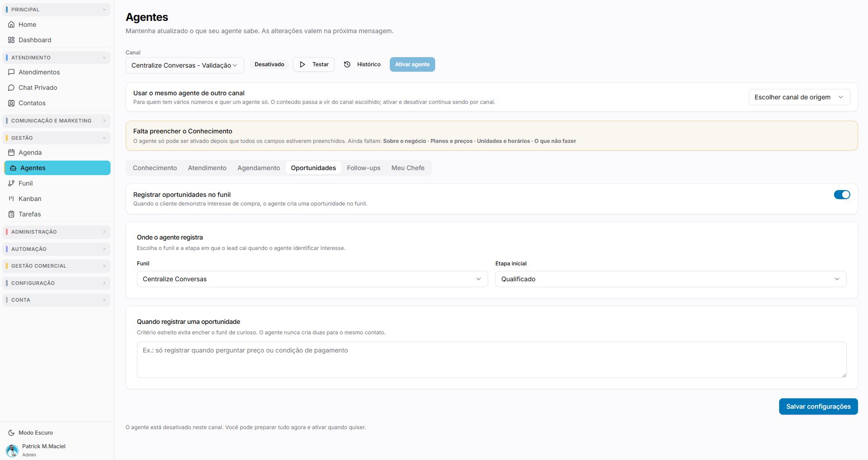
Task: Click the Modo Escuro moon icon
Action: coord(11,433)
